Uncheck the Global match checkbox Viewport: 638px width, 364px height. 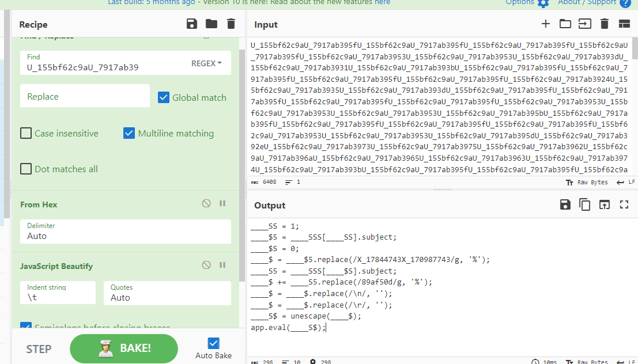(x=164, y=97)
